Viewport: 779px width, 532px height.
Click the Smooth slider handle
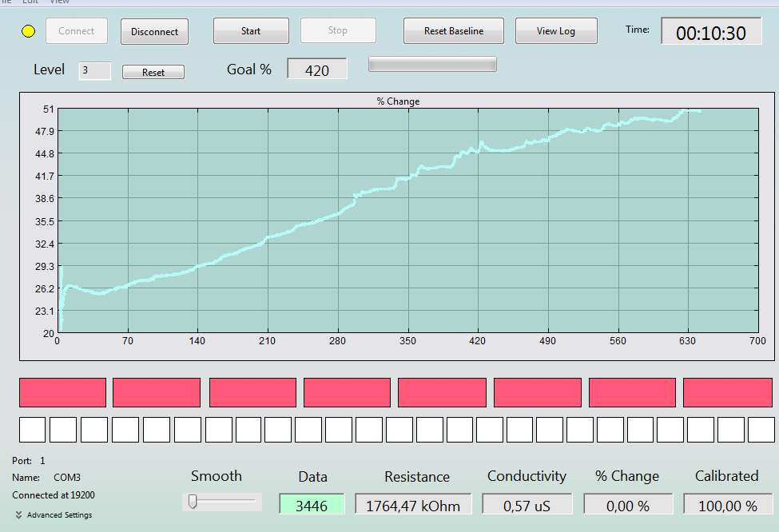pos(193,501)
